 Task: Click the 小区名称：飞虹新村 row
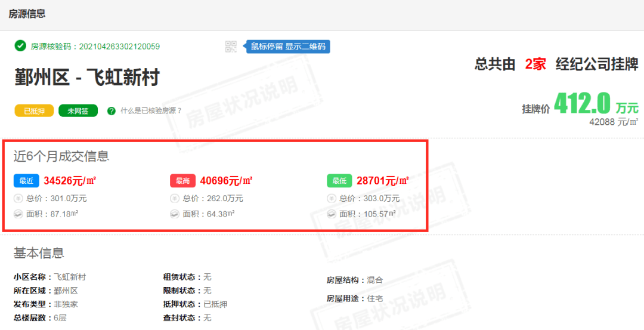click(x=49, y=277)
